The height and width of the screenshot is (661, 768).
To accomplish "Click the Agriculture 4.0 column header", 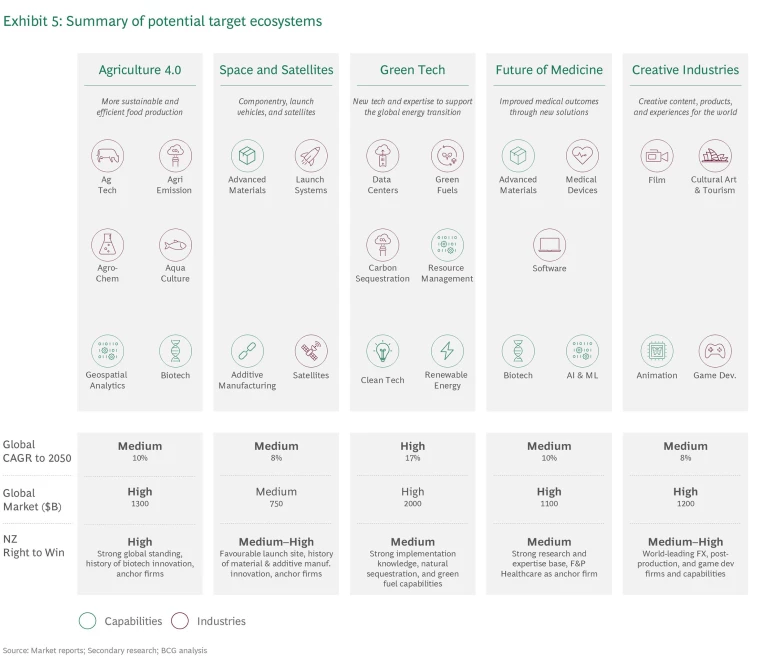I will click(x=140, y=70).
